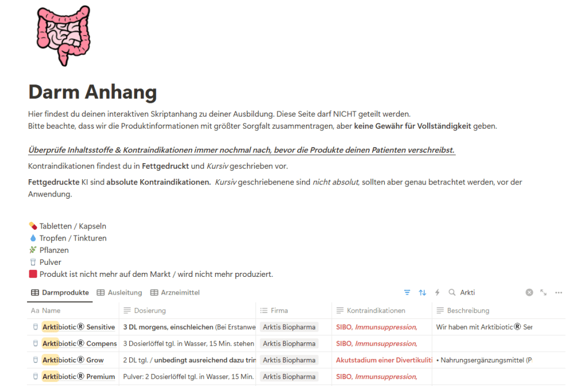
Task: Click powder icon of Arktibiotic Premium row
Action: coord(35,376)
